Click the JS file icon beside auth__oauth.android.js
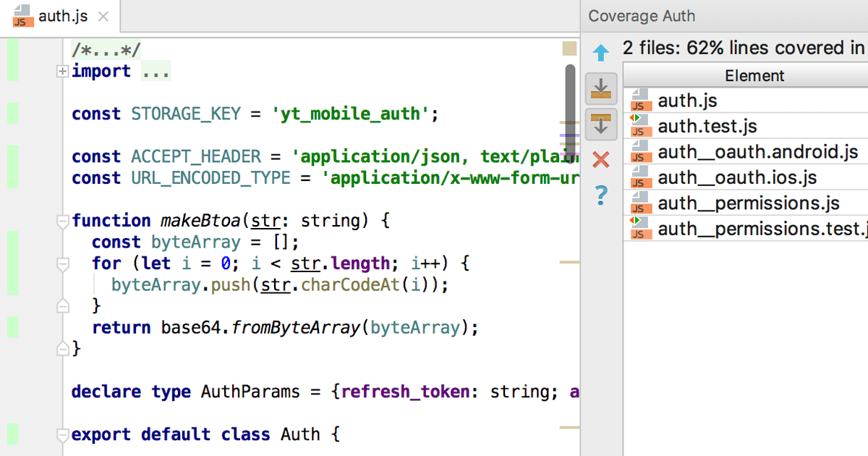The image size is (868, 456). pos(639,151)
